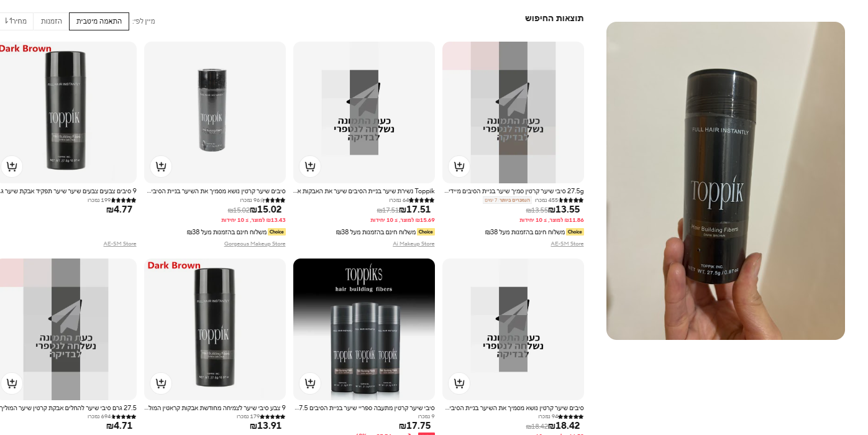
Task: Open the small grey Toppik bottle image
Action: click(x=215, y=112)
